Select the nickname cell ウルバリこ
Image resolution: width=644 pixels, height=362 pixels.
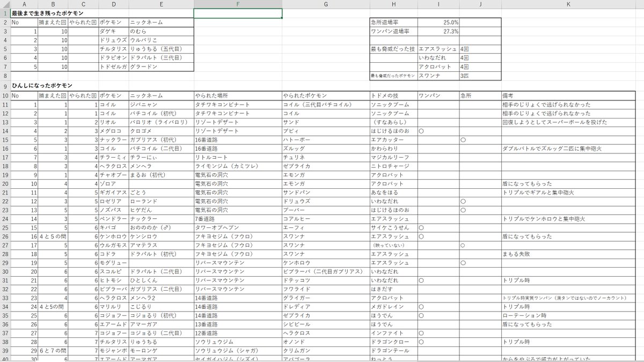pyautogui.click(x=161, y=40)
